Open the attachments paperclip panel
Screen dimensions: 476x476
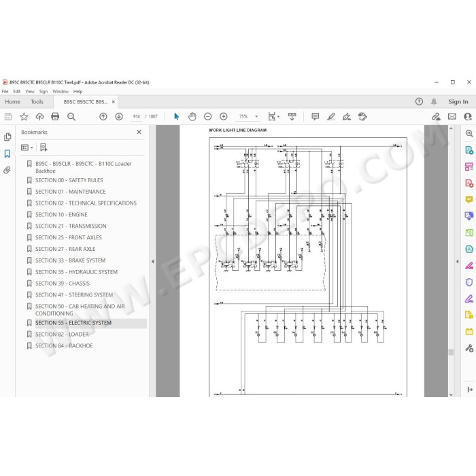(7, 170)
